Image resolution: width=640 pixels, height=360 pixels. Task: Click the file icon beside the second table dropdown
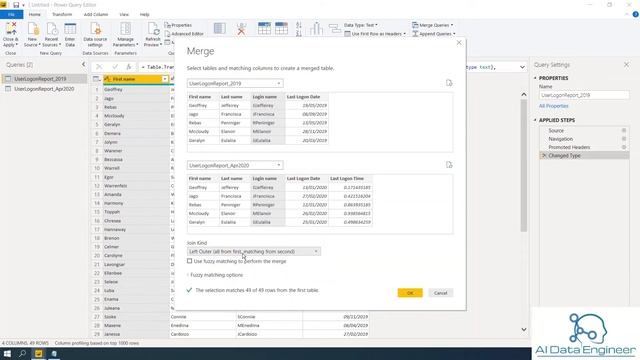point(449,165)
